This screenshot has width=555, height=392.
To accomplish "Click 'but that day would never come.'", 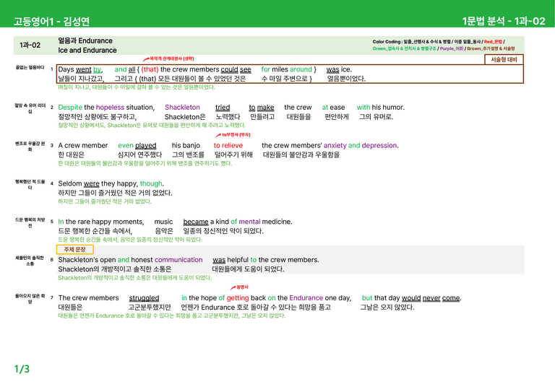I will pos(412,298).
